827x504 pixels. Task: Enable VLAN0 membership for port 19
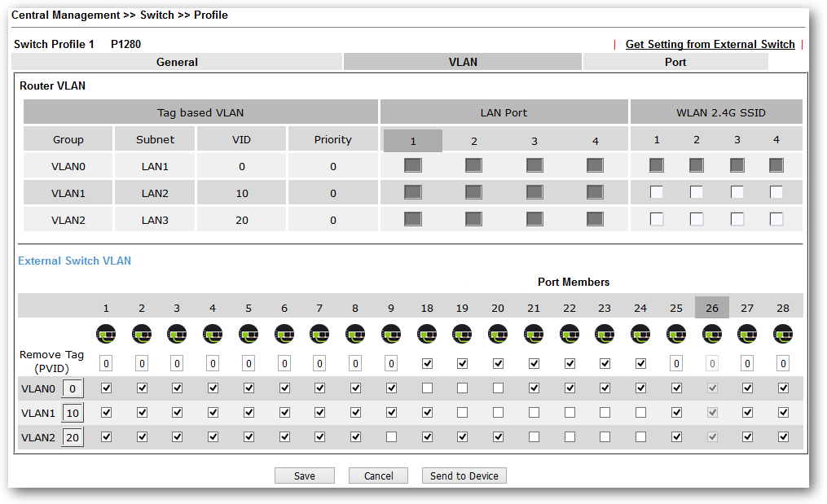[x=462, y=388]
